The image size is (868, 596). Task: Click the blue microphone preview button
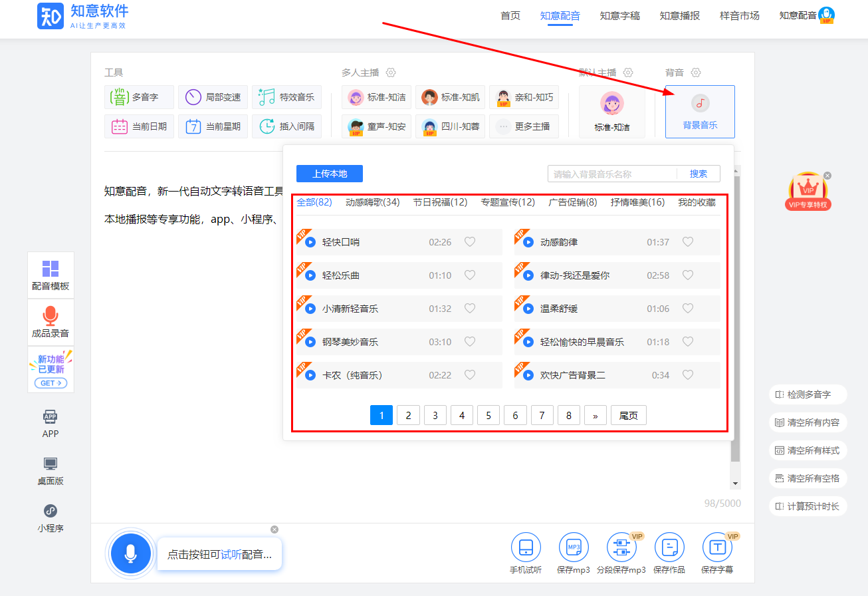131,553
